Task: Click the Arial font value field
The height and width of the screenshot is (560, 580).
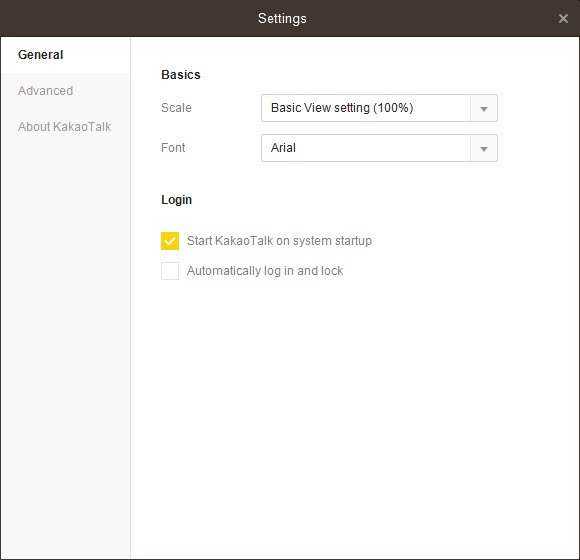Action: [x=379, y=148]
